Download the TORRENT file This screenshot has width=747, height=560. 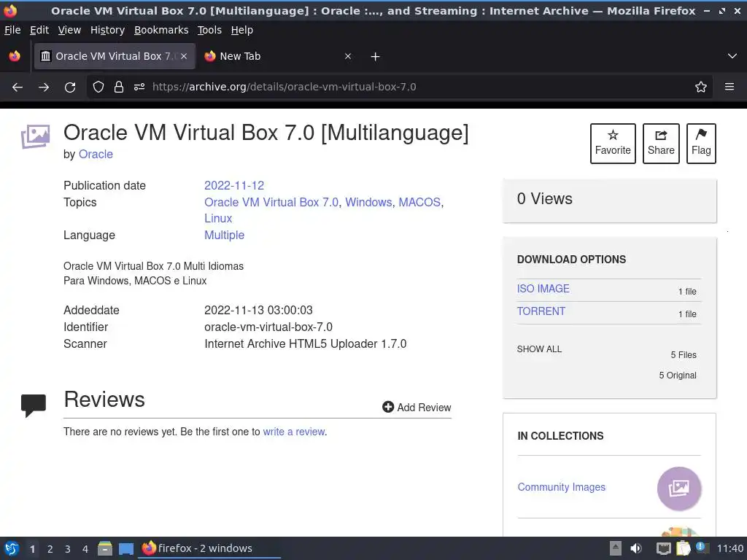[541, 311]
